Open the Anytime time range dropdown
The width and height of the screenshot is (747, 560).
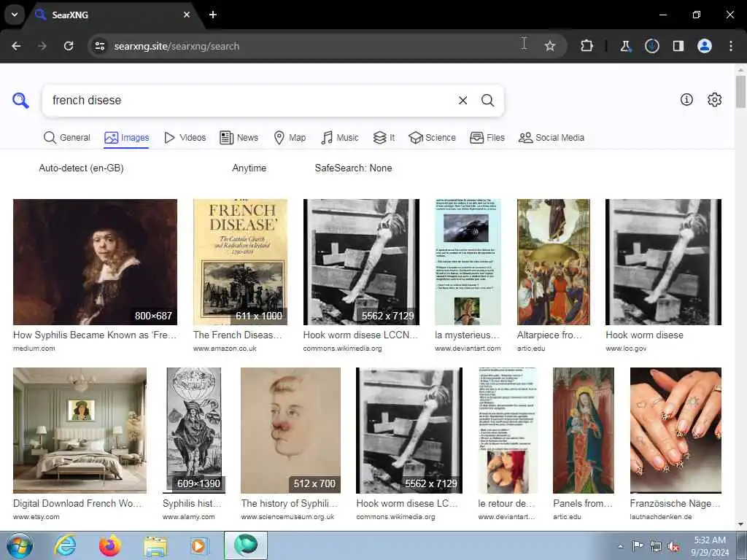[x=249, y=168]
